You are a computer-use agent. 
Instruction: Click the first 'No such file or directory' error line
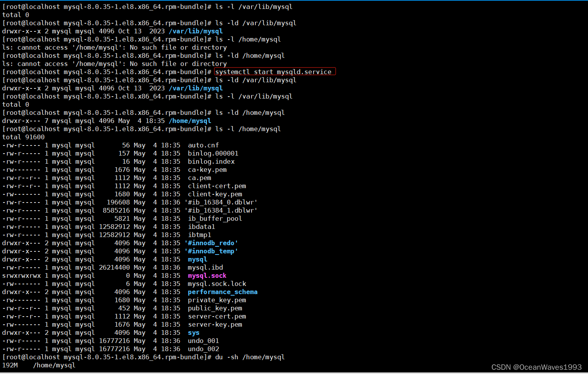tap(114, 47)
